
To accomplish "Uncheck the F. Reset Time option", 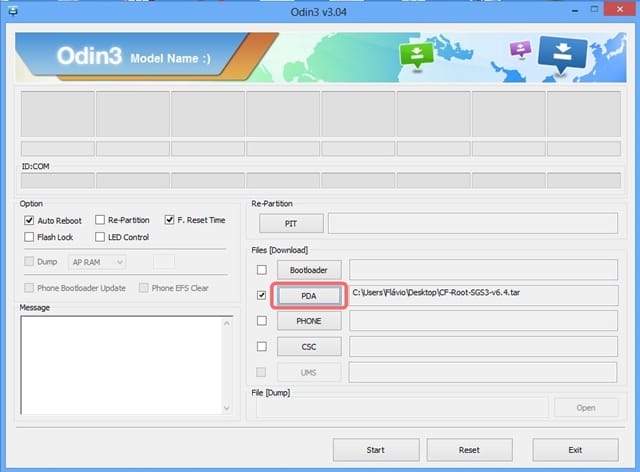I will pyautogui.click(x=169, y=220).
